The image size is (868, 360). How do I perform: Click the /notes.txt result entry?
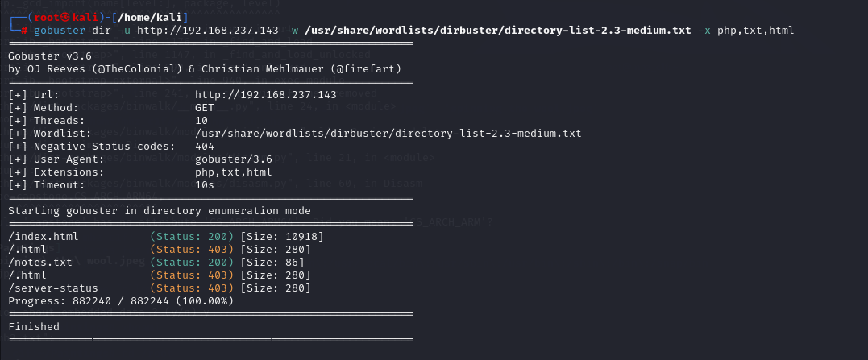(39, 262)
